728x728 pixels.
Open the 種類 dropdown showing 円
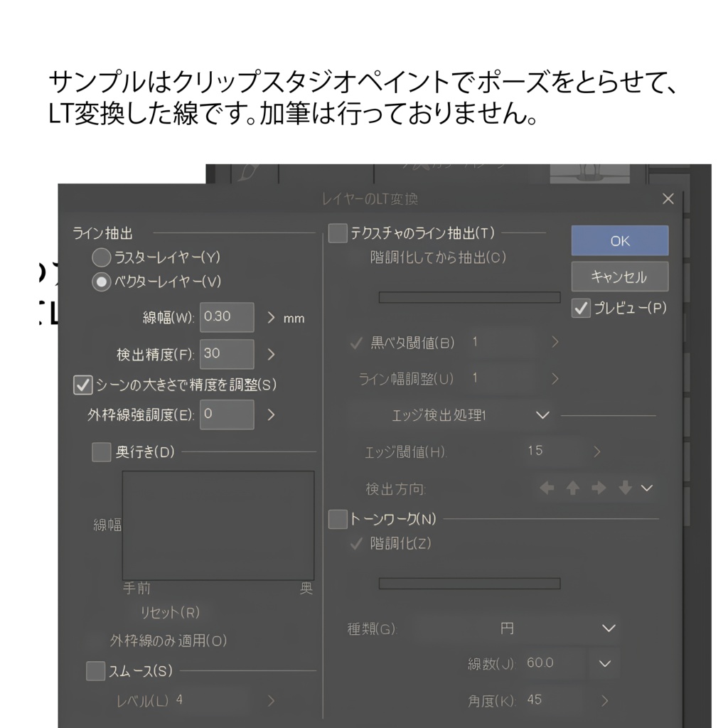[608, 628]
